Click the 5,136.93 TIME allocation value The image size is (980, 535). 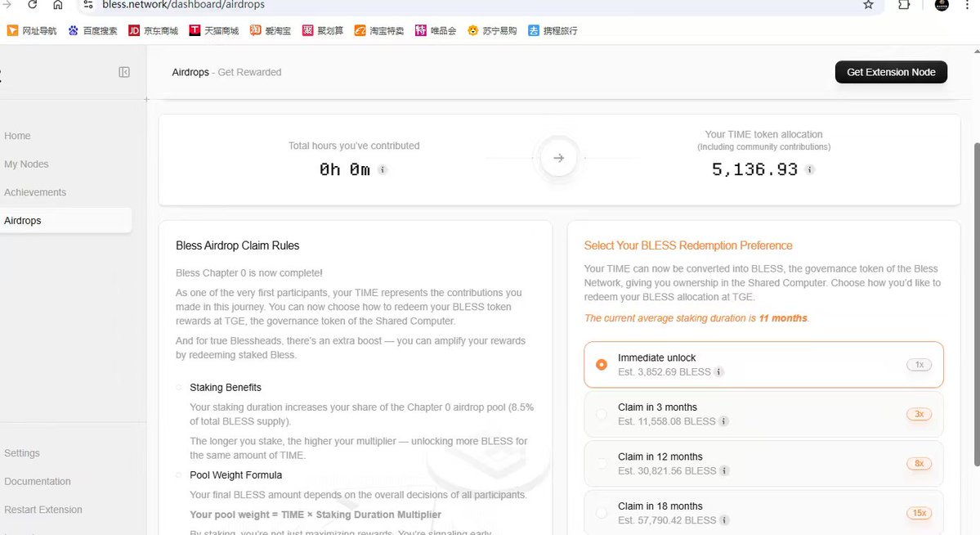[x=754, y=169]
